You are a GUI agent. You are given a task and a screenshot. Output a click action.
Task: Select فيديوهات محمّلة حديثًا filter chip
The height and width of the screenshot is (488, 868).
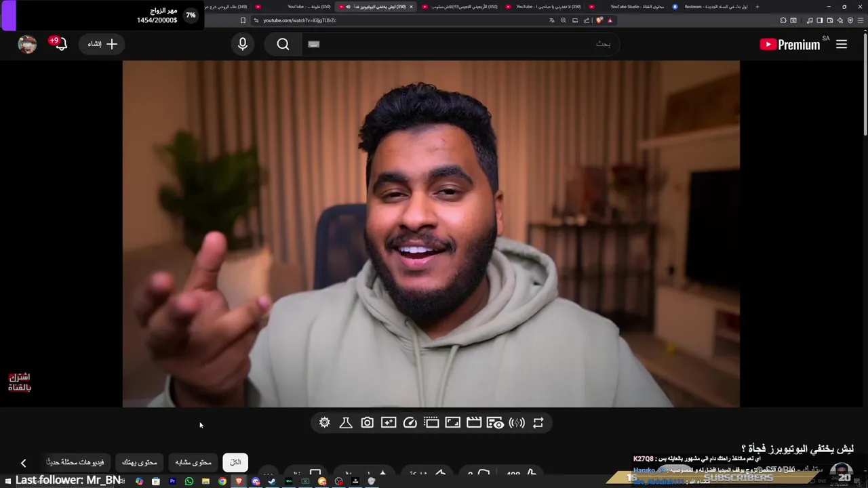pos(75,462)
